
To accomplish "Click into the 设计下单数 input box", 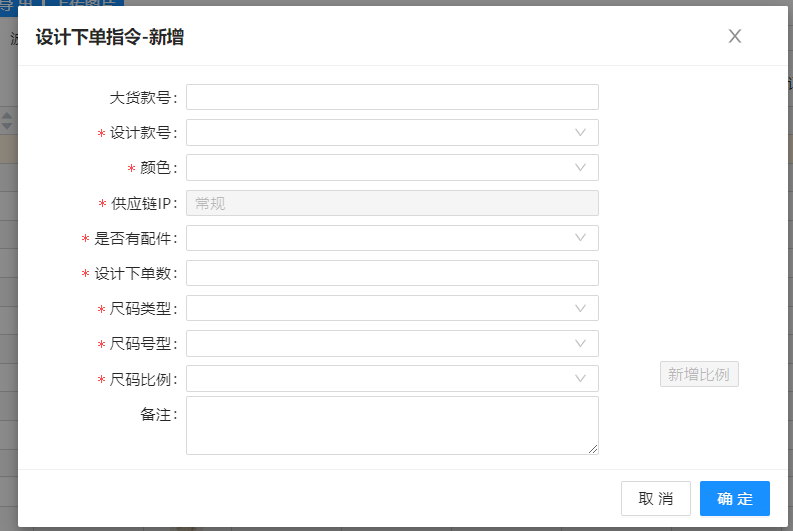I will click(x=392, y=273).
